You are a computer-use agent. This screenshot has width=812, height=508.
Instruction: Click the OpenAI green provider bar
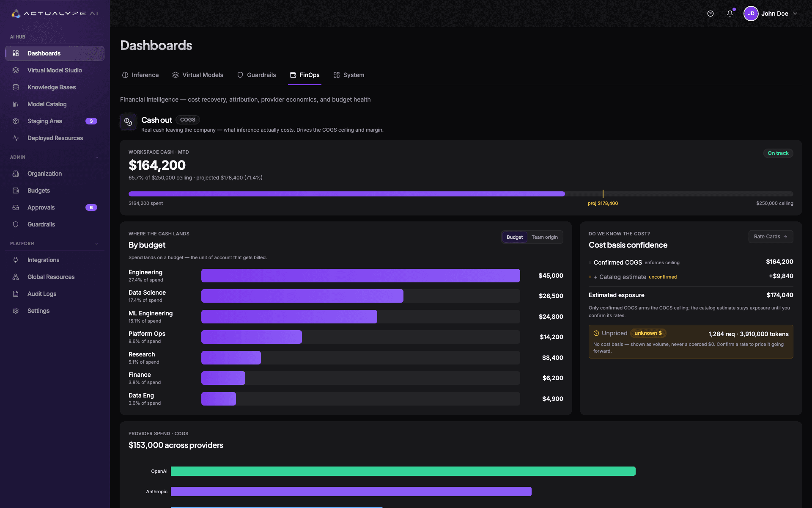pos(403,471)
